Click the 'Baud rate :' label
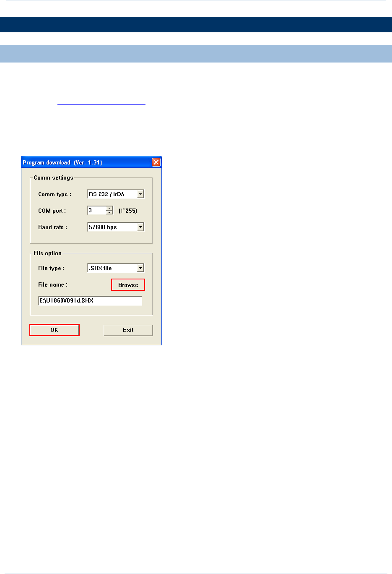 tap(52, 227)
